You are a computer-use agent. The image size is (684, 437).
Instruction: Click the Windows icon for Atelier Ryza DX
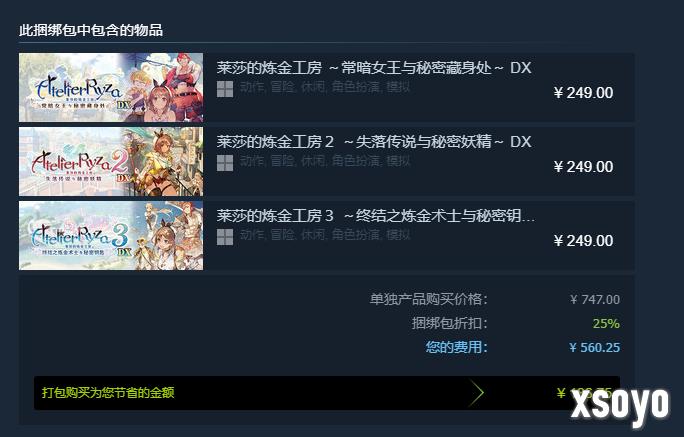(225, 89)
